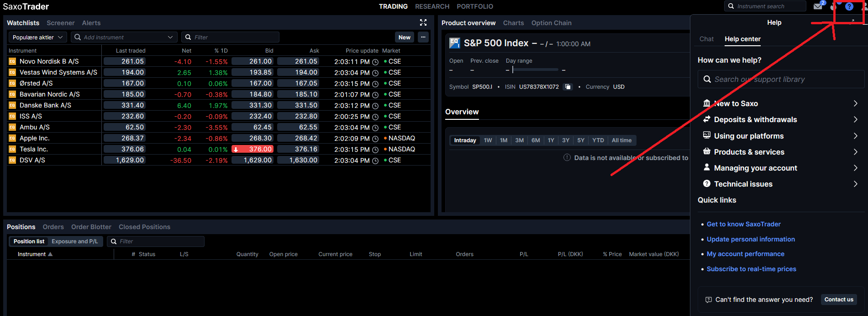Click the EQ badge next to Ørsted A/S
This screenshot has height=316, width=868.
[12, 83]
